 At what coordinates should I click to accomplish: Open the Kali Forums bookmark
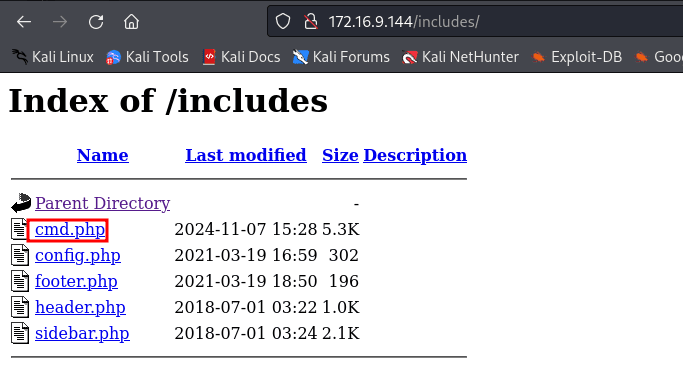pos(341,57)
